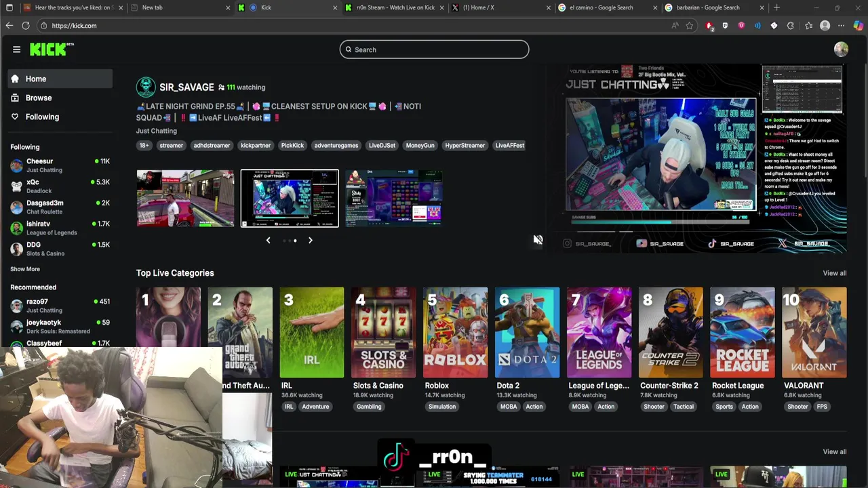Close the el camino Google Search tab
This screenshot has width=868, height=488.
tap(655, 7)
